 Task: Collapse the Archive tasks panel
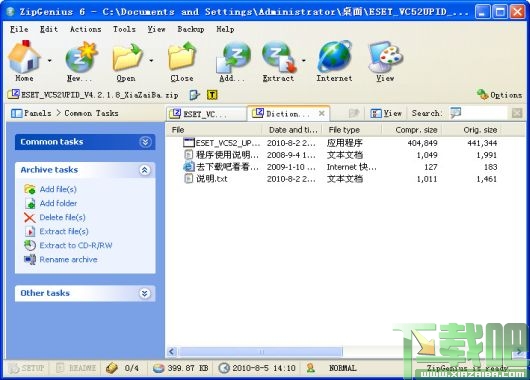pyautogui.click(x=145, y=170)
